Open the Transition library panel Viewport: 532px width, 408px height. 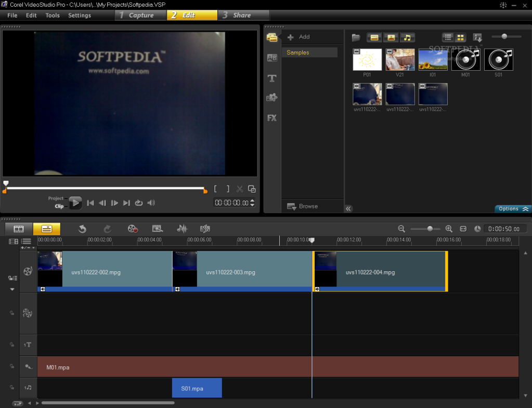(x=271, y=58)
